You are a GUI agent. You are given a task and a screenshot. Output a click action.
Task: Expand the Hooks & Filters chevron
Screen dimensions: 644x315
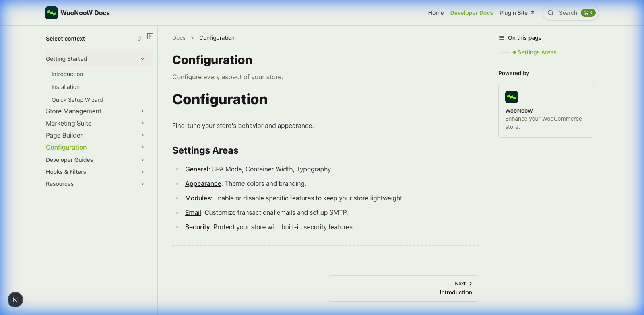142,172
